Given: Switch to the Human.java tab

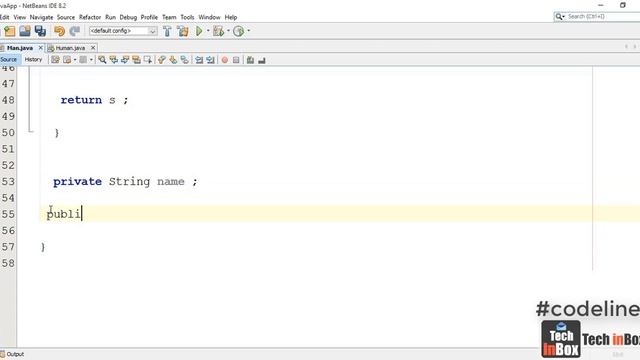Looking at the screenshot, I should pyautogui.click(x=70, y=48).
